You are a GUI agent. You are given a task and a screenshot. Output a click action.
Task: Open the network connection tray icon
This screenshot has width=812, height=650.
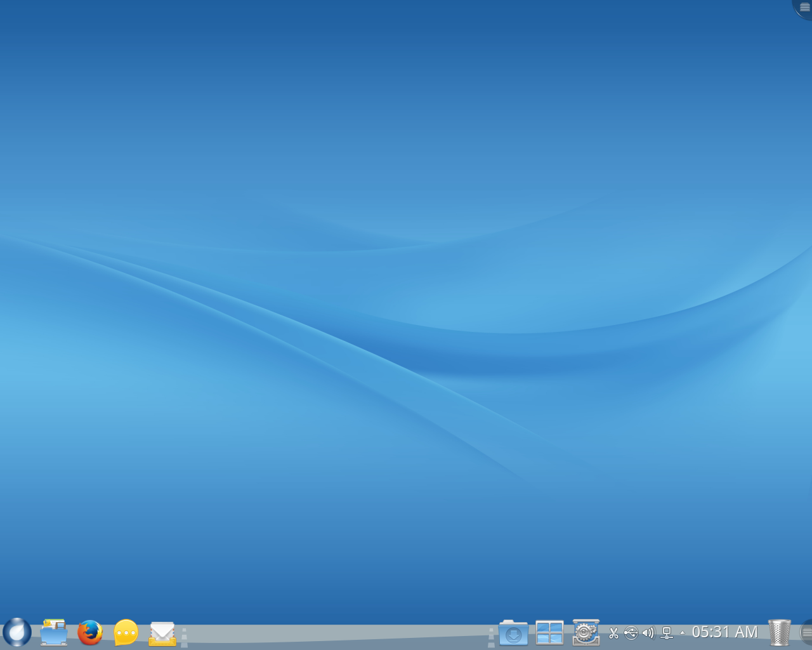pyautogui.click(x=666, y=633)
